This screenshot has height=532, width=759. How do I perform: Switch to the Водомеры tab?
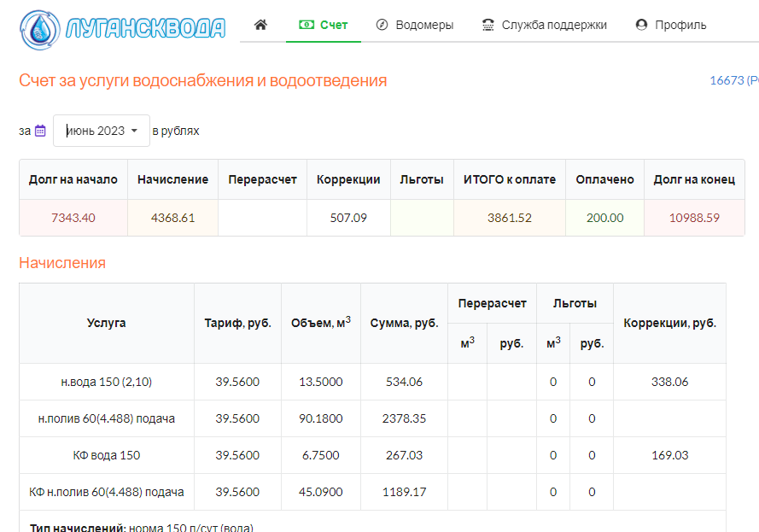click(415, 25)
